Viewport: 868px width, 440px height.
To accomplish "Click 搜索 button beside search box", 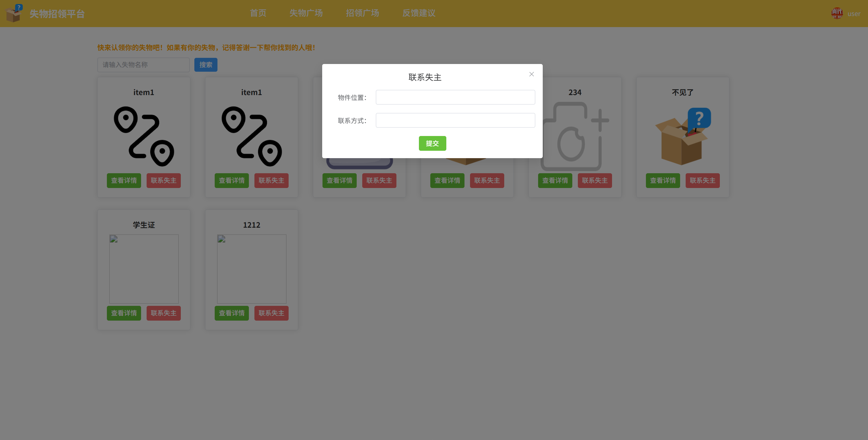I will tap(205, 65).
